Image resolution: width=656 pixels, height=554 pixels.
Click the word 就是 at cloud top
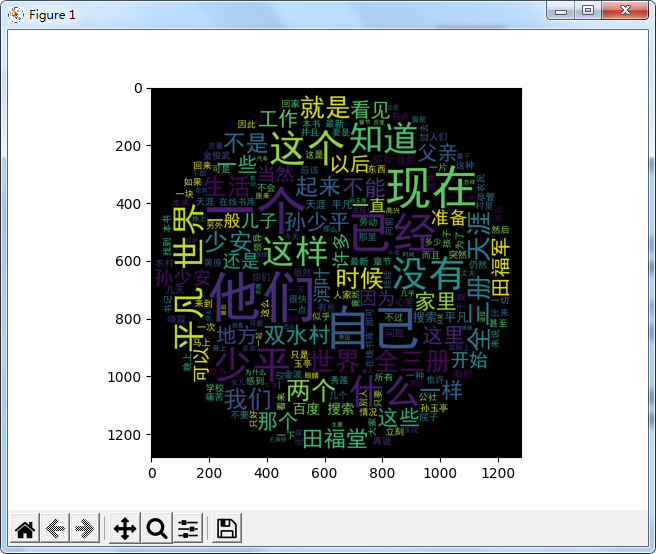(x=325, y=107)
